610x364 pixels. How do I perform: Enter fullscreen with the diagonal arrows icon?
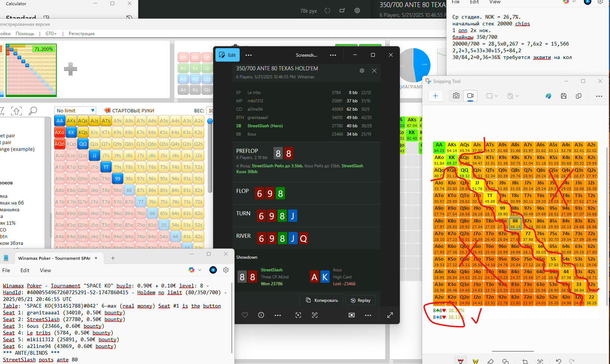click(390, 315)
